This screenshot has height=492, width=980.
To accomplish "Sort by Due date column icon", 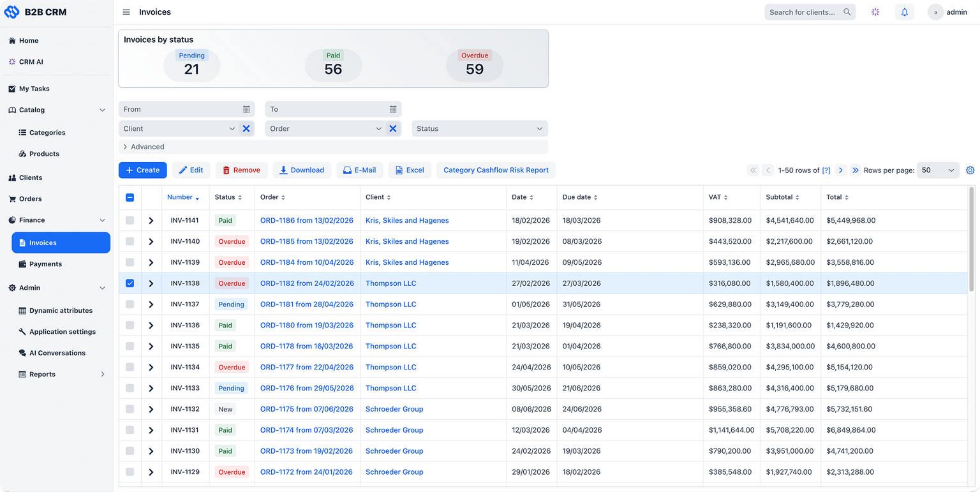I will tap(596, 198).
